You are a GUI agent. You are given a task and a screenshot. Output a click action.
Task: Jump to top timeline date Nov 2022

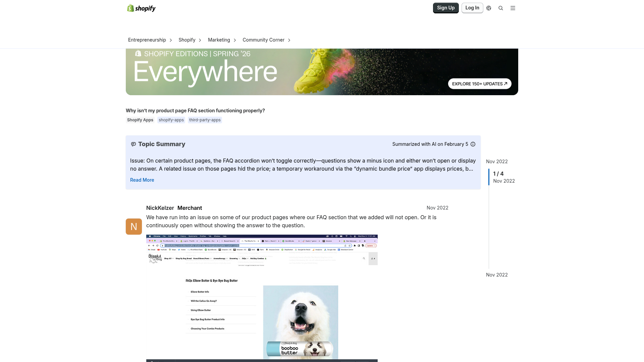[x=497, y=162]
